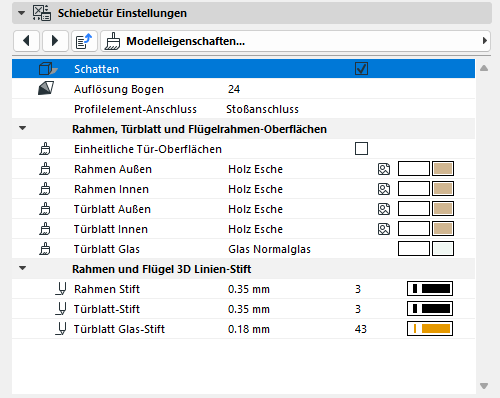
Task: Go to next settings page arrow
Action: coord(55,41)
